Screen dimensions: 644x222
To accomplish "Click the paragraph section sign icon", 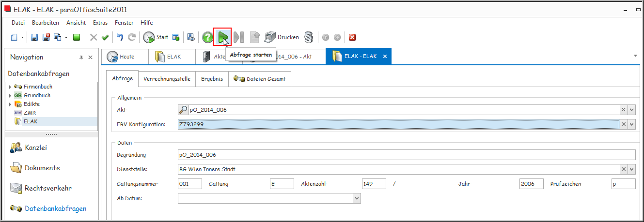I will coord(309,37).
